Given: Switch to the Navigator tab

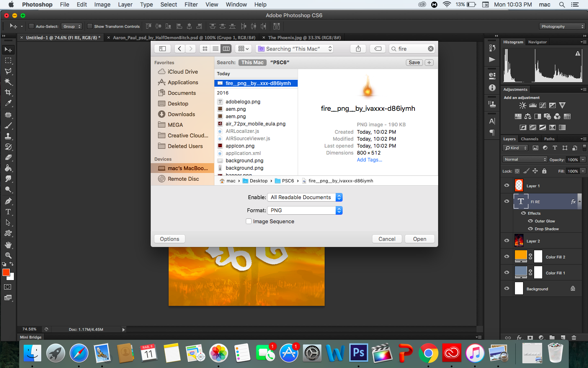Looking at the screenshot, I should click(537, 42).
